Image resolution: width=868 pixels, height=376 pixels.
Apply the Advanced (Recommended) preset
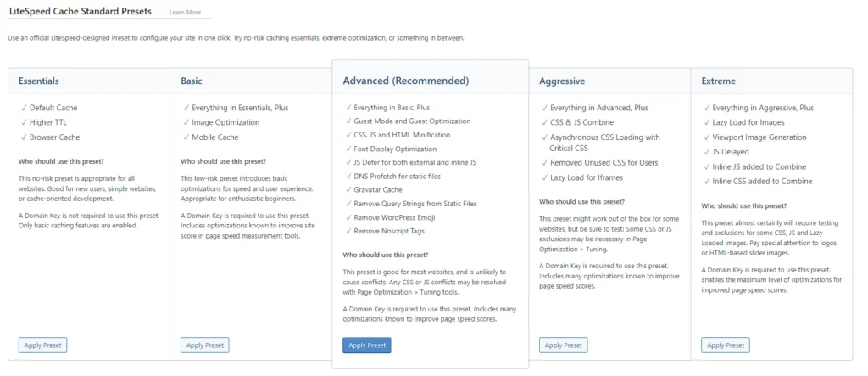coord(367,345)
